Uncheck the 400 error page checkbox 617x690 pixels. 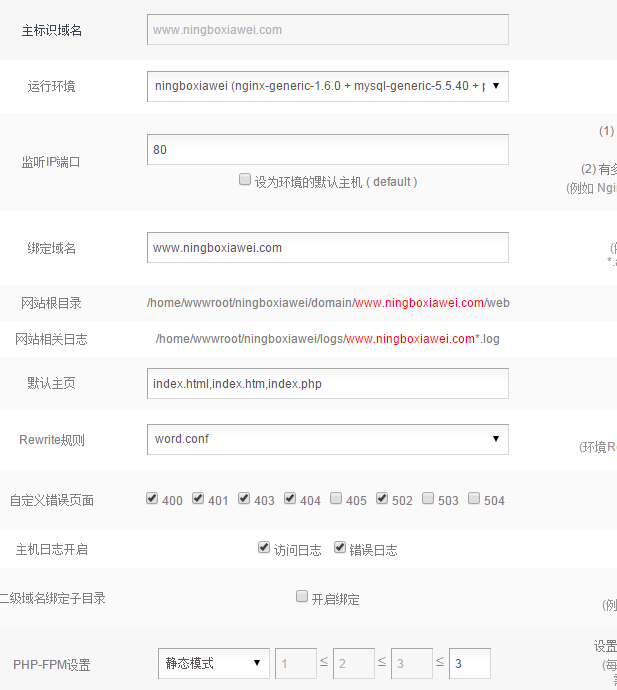click(152, 499)
